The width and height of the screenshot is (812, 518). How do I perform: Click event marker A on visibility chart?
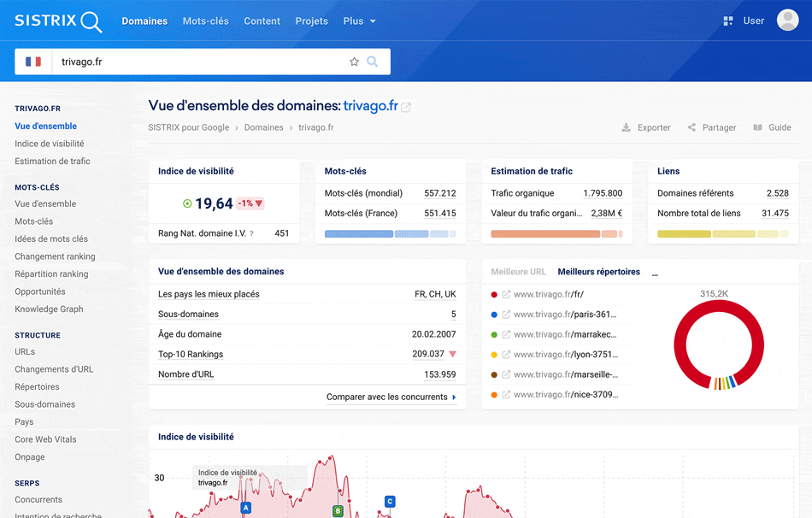click(246, 508)
